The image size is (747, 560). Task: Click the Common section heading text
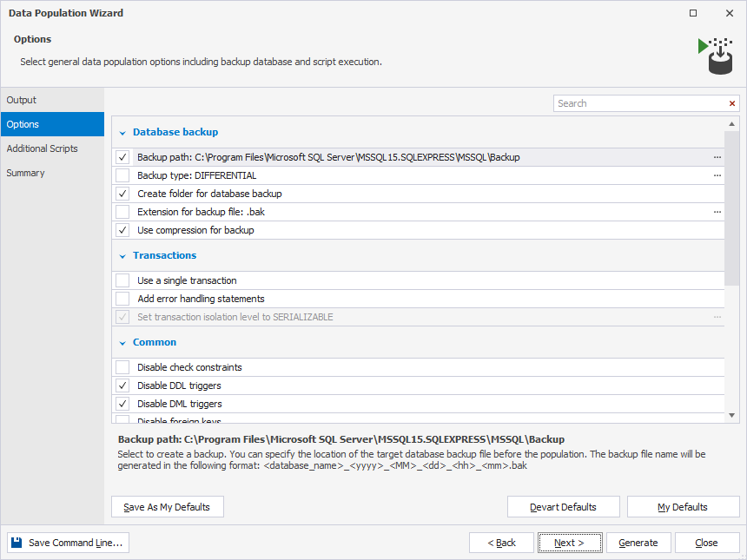155,342
